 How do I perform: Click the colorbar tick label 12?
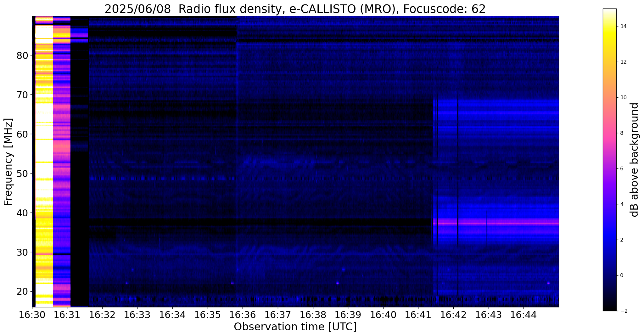(x=623, y=62)
